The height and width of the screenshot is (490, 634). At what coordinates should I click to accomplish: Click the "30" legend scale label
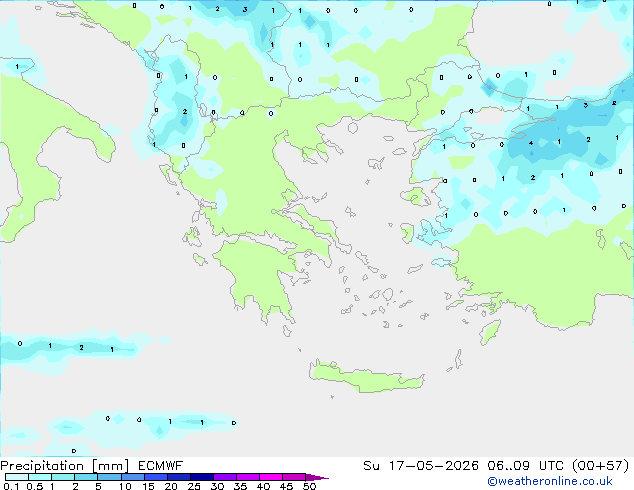pos(217,486)
